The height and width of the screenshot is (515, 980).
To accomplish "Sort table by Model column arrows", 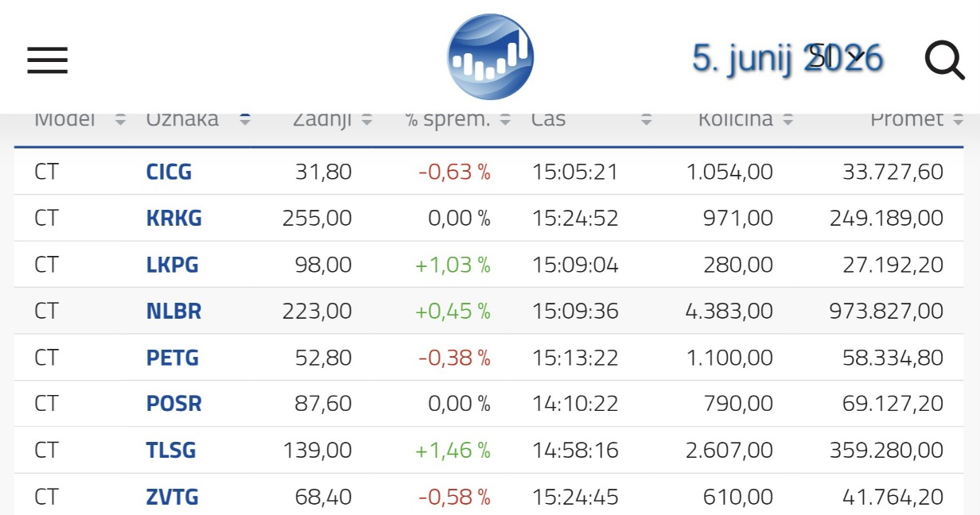I will (x=120, y=120).
